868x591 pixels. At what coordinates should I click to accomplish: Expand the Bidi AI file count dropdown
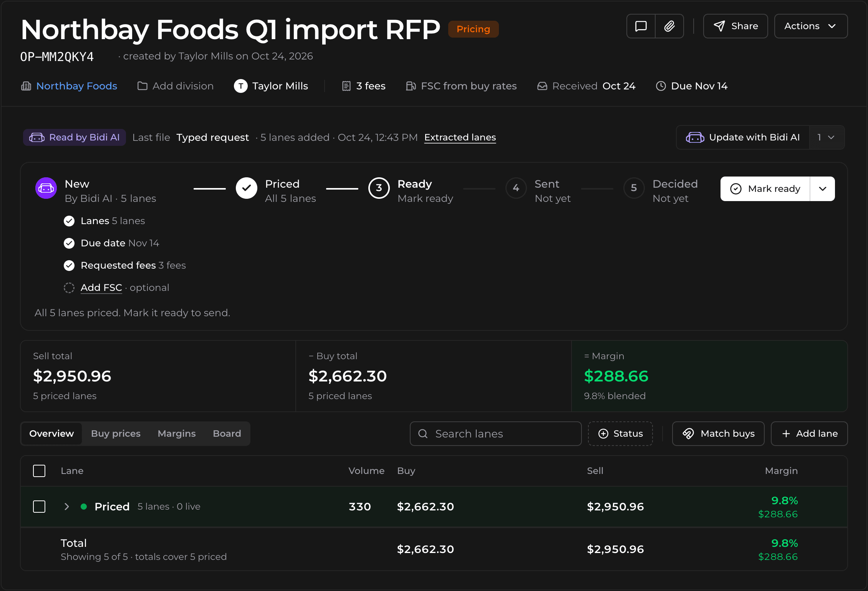(x=827, y=137)
